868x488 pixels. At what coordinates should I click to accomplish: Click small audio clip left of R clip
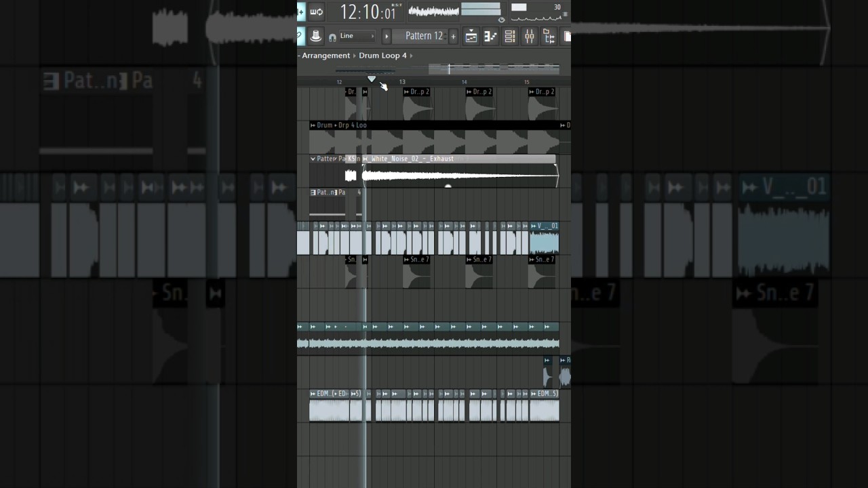(x=548, y=371)
